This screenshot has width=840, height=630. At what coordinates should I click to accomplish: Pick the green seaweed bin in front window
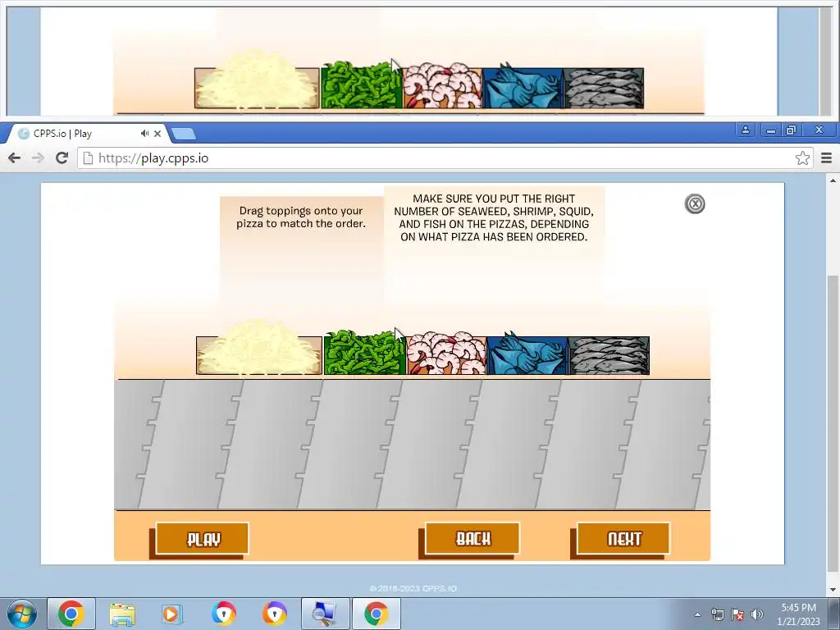click(364, 353)
